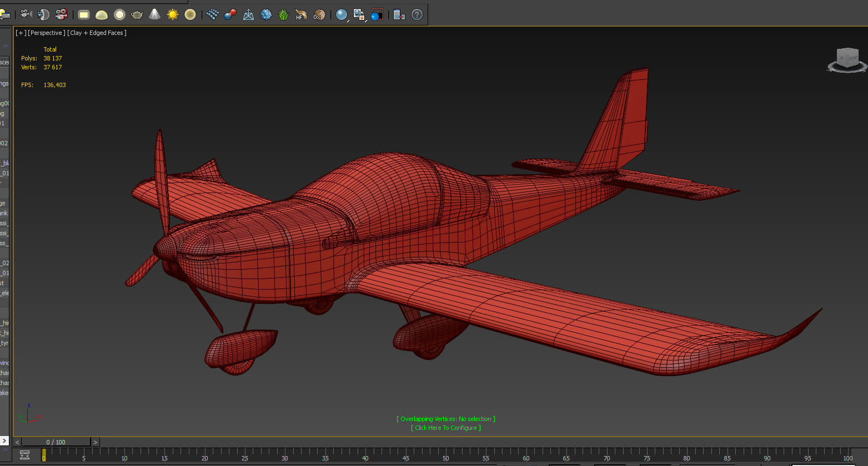Viewport: 868px width, 466px height.
Task: Click the yellow frame 0 marker on timeline
Action: pyautogui.click(x=44, y=455)
